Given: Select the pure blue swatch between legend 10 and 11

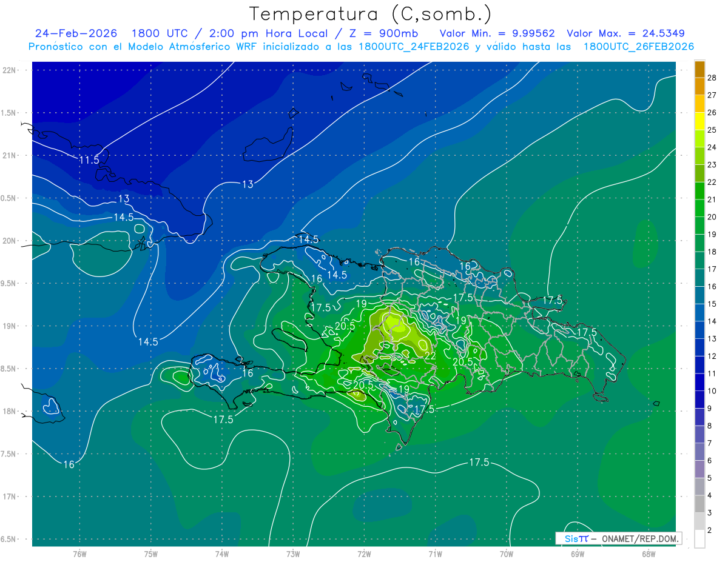Looking at the screenshot, I should tap(699, 382).
